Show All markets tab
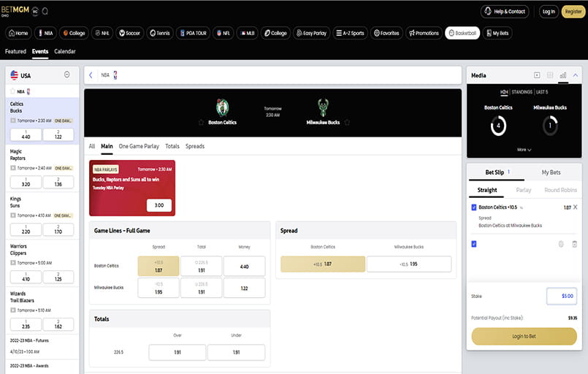Screen dimensions: 588x374 pyautogui.click(x=92, y=146)
